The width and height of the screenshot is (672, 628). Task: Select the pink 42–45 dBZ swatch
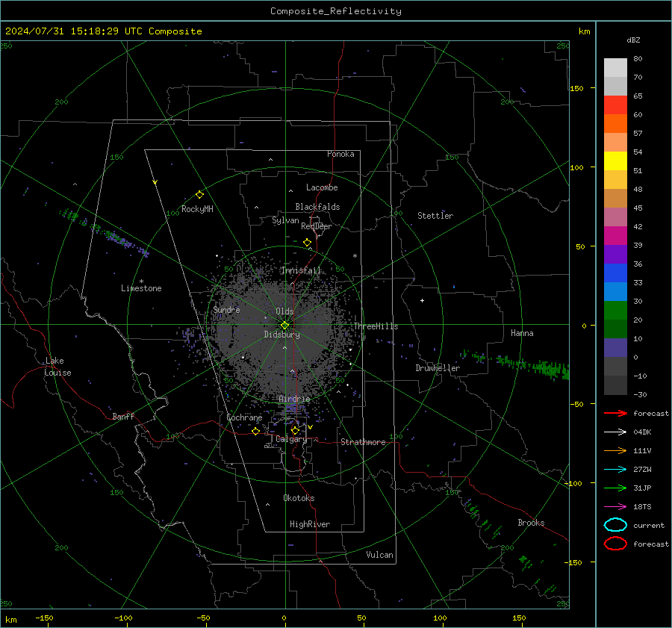tap(615, 217)
